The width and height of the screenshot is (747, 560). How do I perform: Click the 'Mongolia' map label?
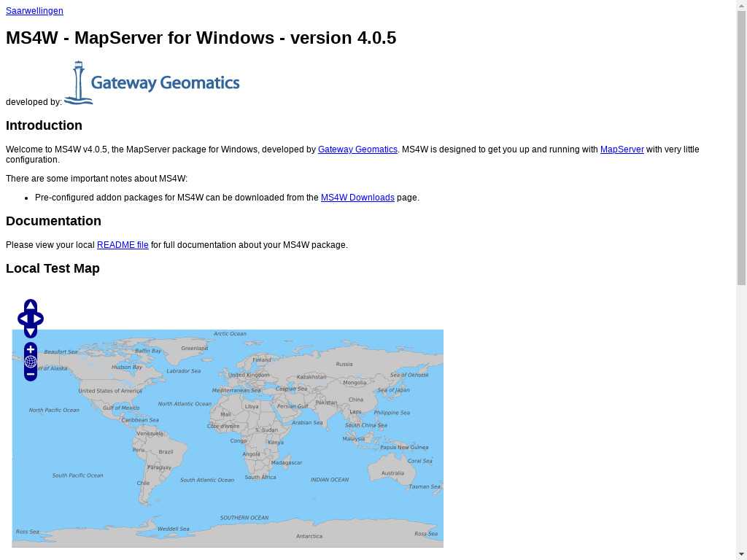click(355, 382)
